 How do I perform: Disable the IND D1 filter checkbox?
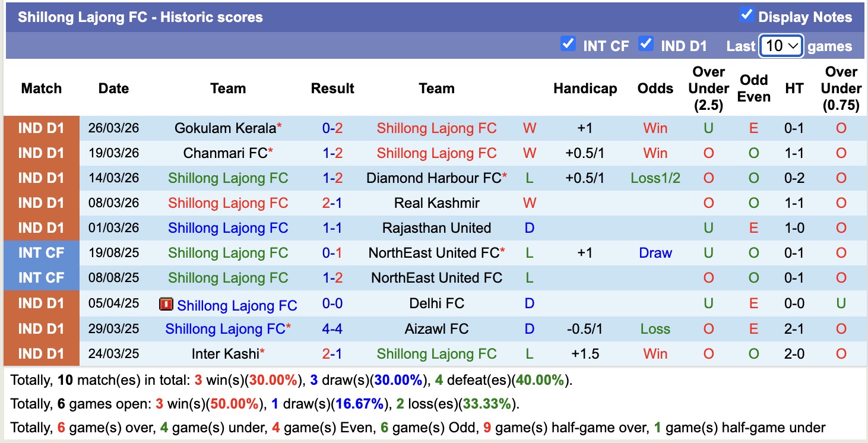[x=646, y=43]
